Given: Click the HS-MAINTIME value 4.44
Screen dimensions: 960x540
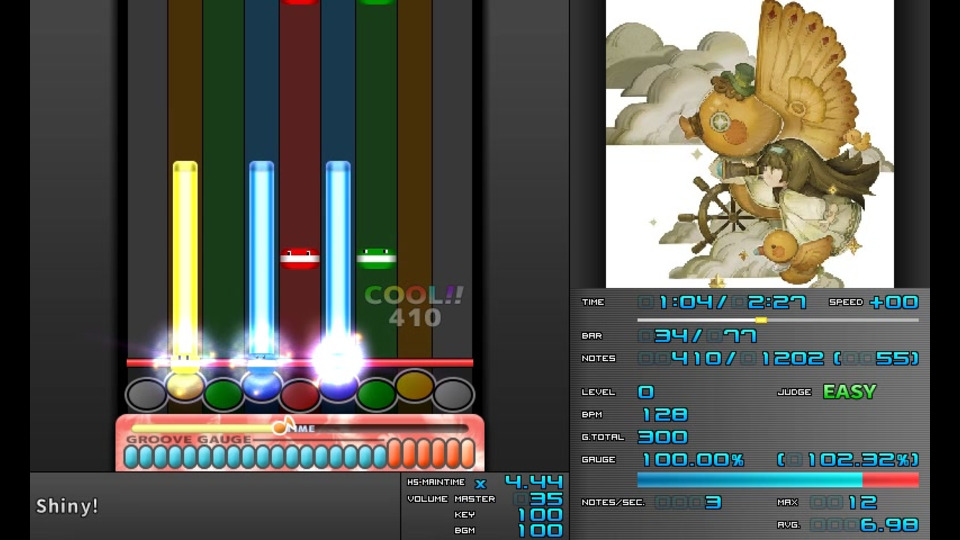Looking at the screenshot, I should (534, 482).
